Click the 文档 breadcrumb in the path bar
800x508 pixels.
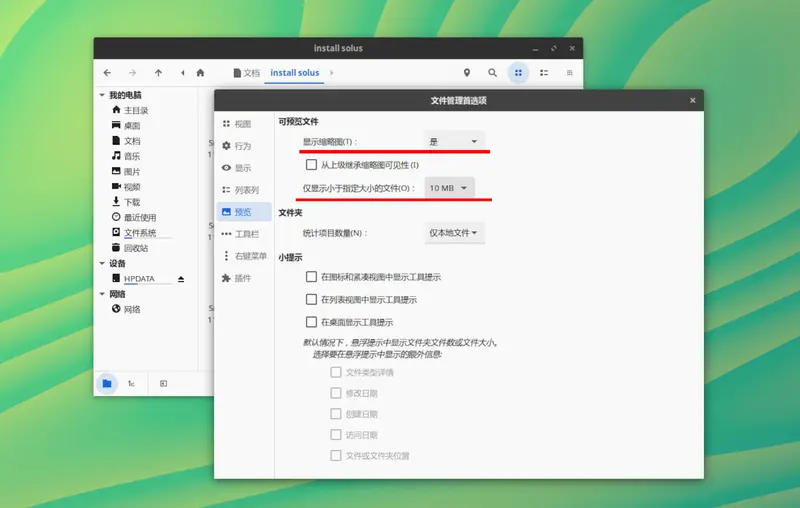(x=246, y=73)
